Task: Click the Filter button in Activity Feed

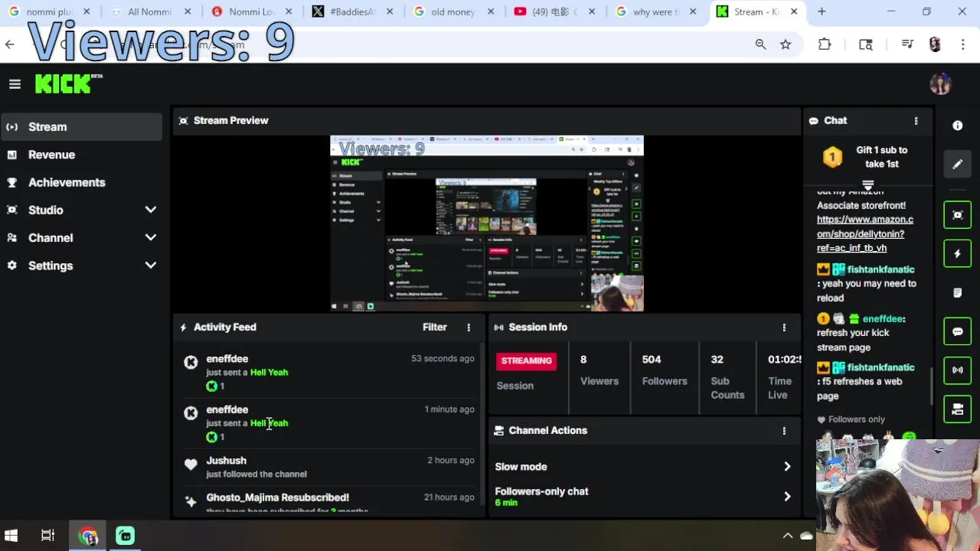Action: click(x=434, y=328)
